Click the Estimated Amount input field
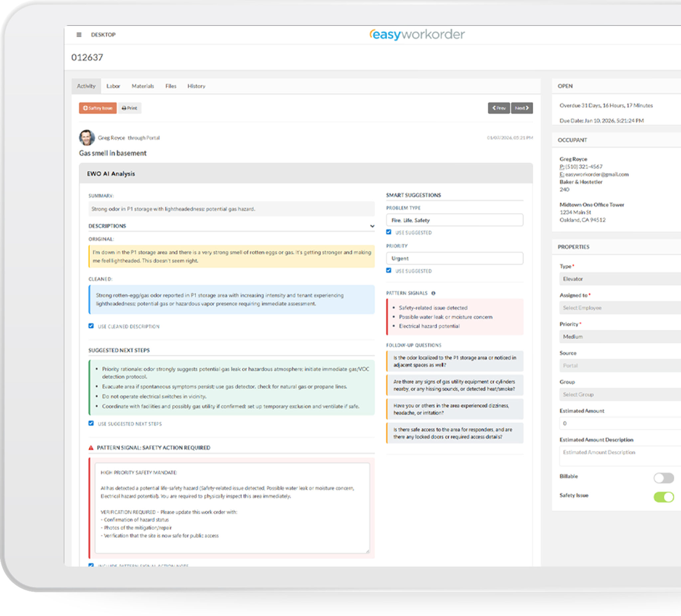The image size is (681, 616). [x=620, y=424]
